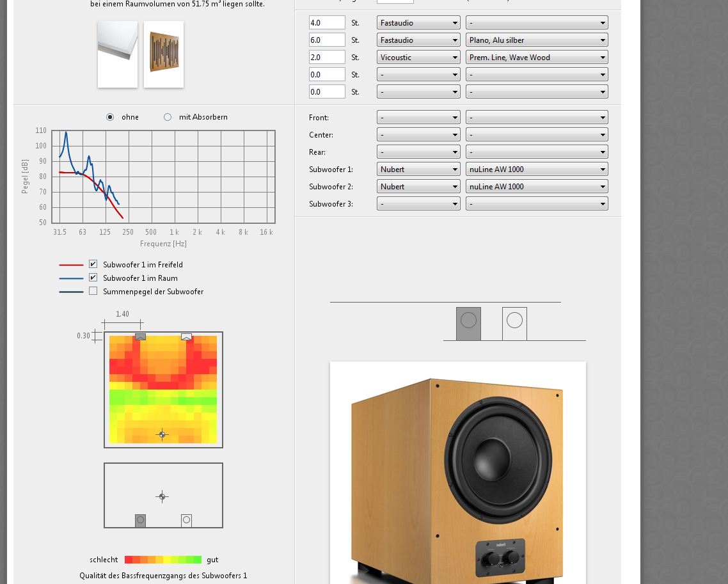
Task: Open the Front speaker manufacturer dropdown
Action: coord(418,118)
